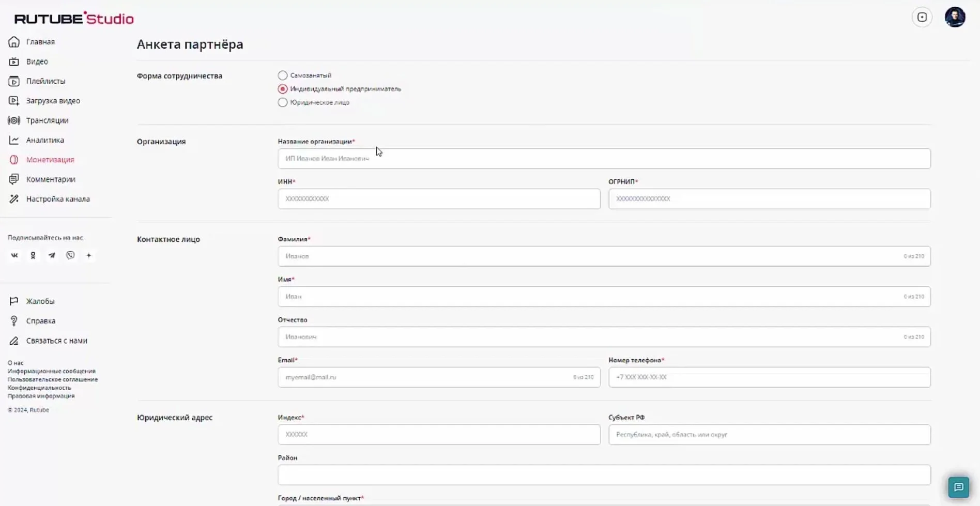Click the video icon beside Видео

(14, 62)
